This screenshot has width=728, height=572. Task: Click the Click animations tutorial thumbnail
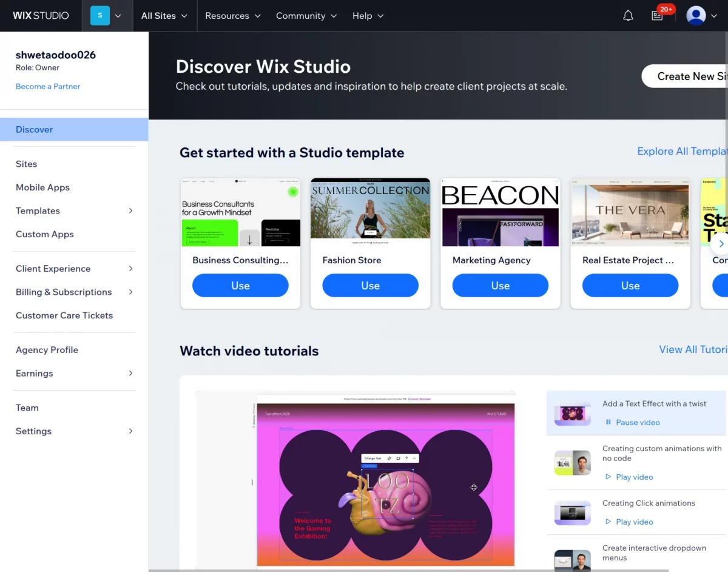pyautogui.click(x=573, y=513)
